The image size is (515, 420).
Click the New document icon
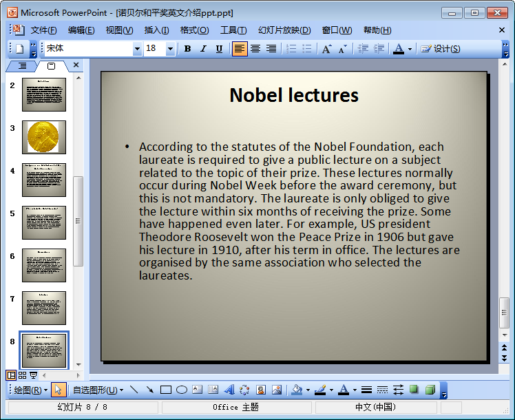click(20, 49)
